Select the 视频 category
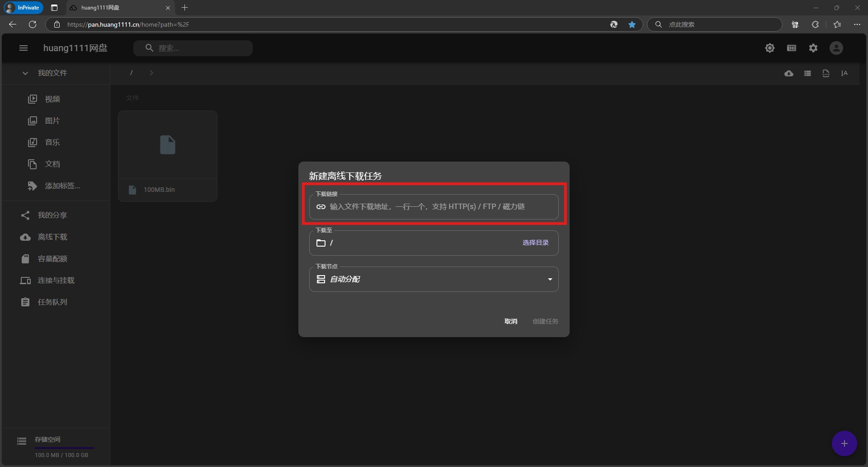The image size is (868, 467). [52, 99]
